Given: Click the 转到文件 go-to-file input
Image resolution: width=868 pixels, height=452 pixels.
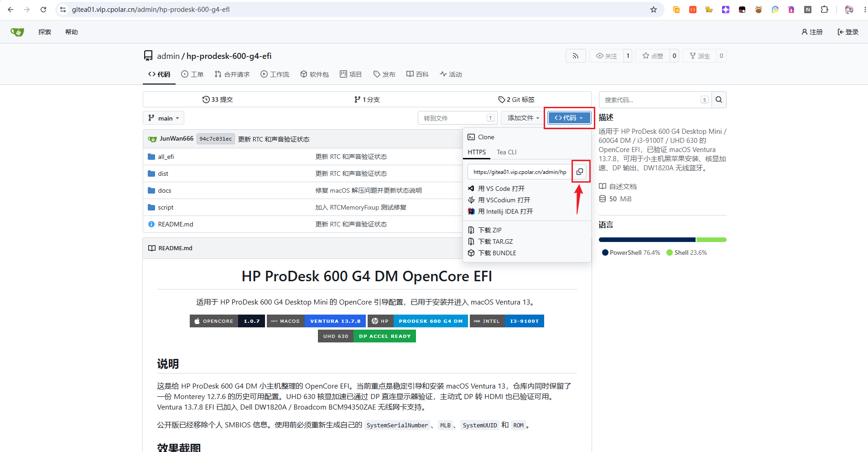Looking at the screenshot, I should click(x=457, y=118).
